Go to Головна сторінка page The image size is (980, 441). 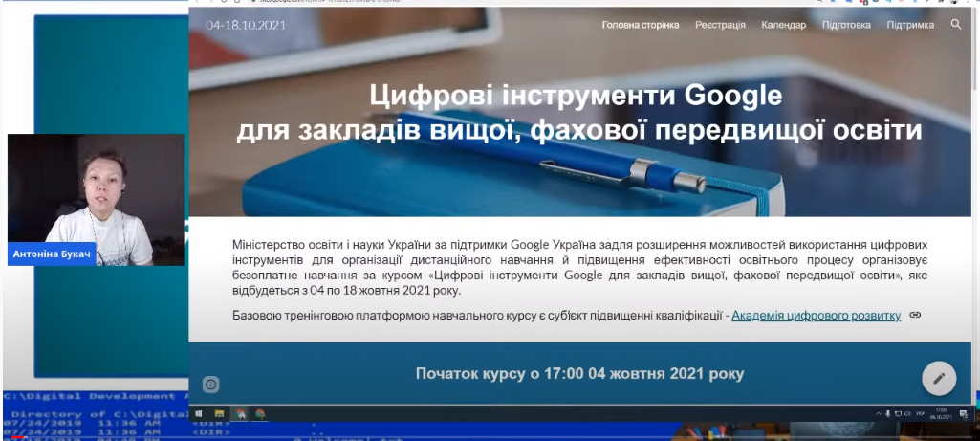pos(641,25)
